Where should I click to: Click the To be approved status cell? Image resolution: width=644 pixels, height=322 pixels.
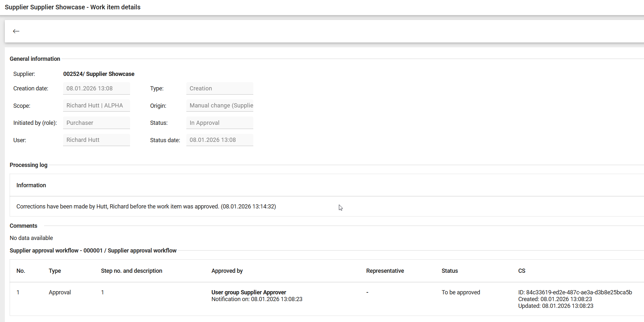[461, 292]
